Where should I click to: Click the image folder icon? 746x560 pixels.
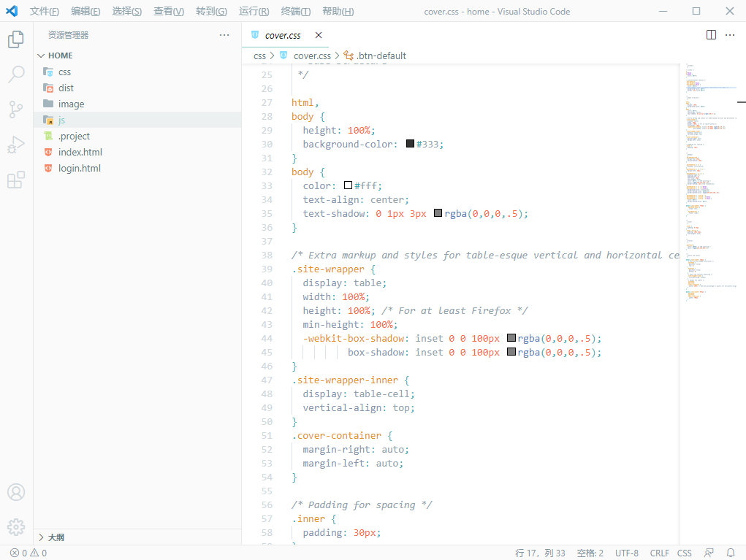[x=48, y=104]
